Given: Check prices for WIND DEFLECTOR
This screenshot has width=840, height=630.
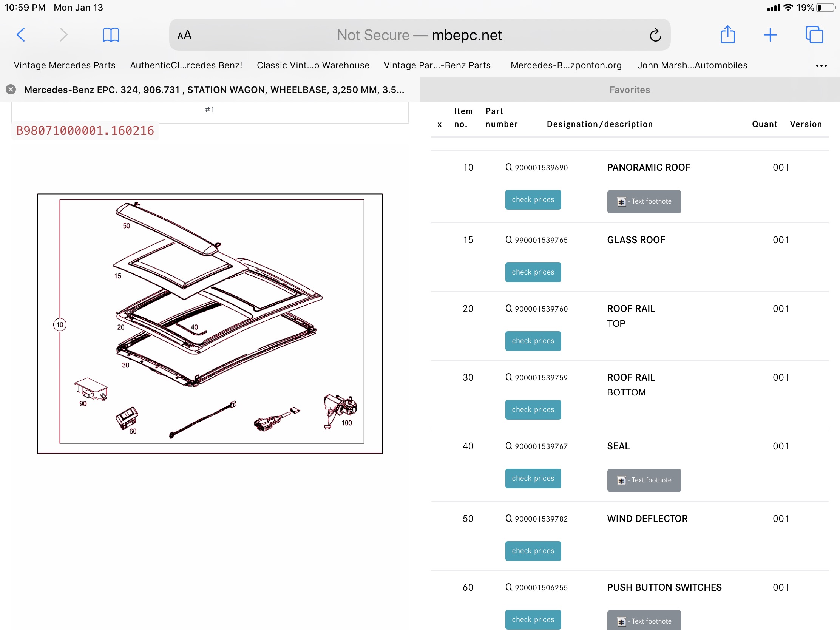Looking at the screenshot, I should click(x=533, y=551).
